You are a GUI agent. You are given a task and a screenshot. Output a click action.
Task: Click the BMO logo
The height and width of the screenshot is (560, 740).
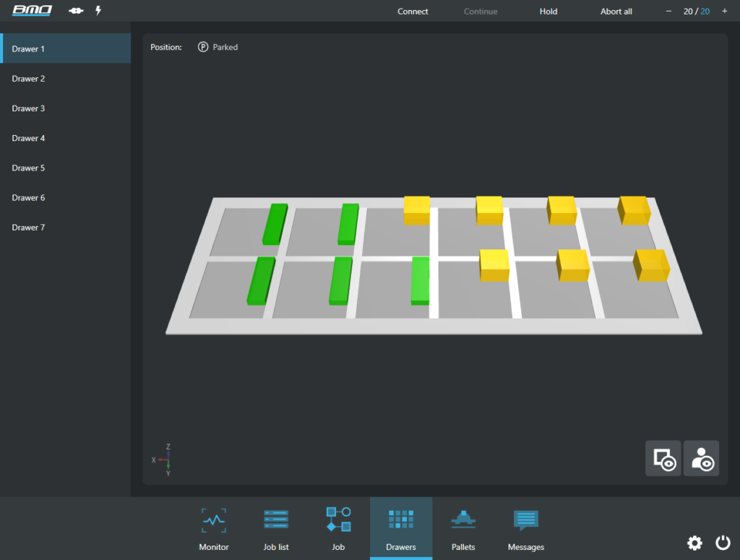click(32, 10)
